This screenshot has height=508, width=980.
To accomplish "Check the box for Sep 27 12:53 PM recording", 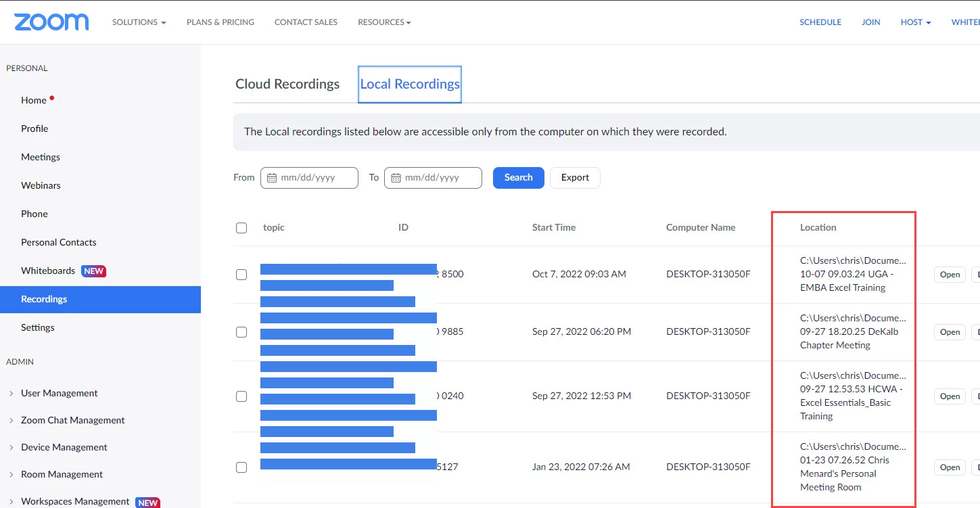I will tap(241, 396).
